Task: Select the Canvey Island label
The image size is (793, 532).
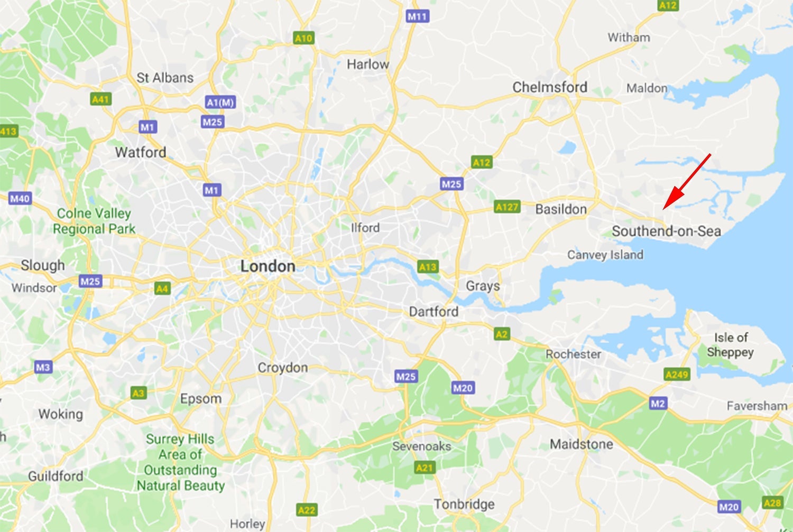Action: click(x=605, y=255)
